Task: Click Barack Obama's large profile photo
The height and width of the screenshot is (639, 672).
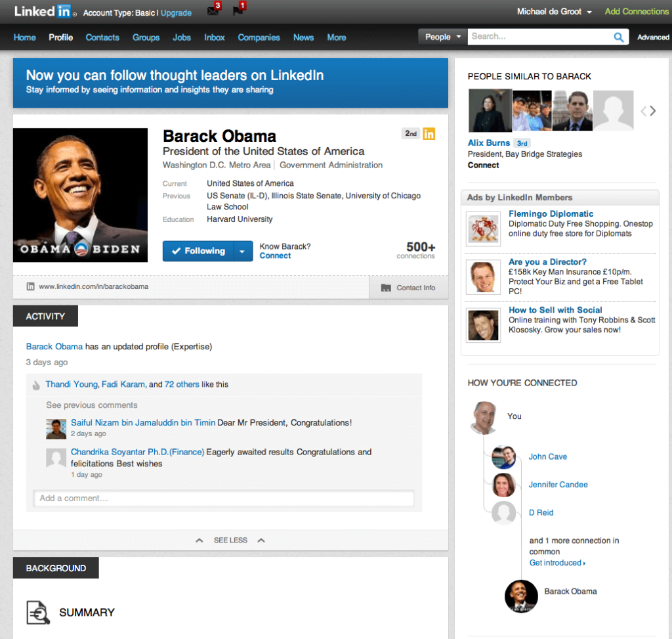Action: pos(80,195)
